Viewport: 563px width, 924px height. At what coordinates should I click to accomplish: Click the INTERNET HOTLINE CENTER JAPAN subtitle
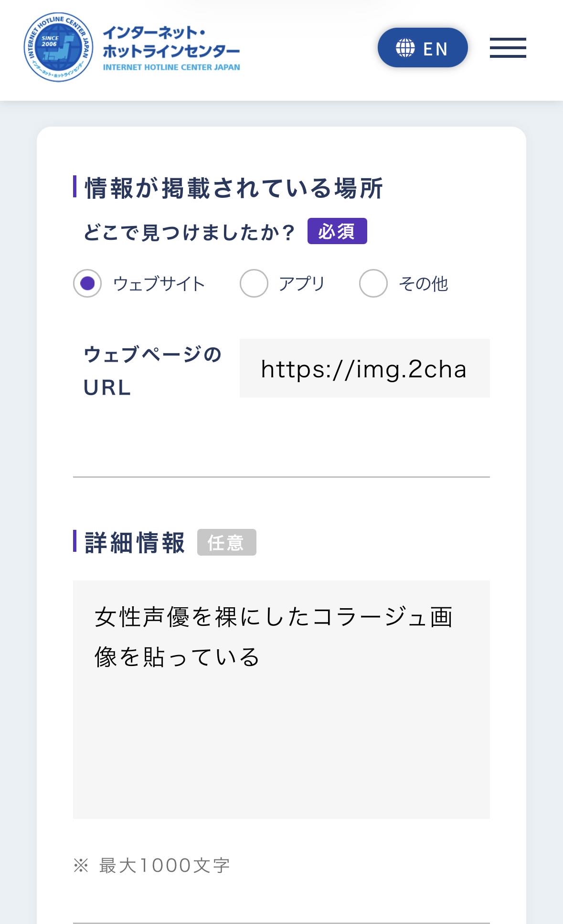[171, 67]
